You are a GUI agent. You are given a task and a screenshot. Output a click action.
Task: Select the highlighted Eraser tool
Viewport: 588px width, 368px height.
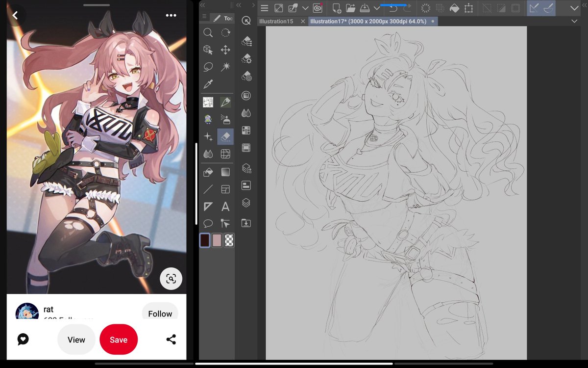click(225, 137)
